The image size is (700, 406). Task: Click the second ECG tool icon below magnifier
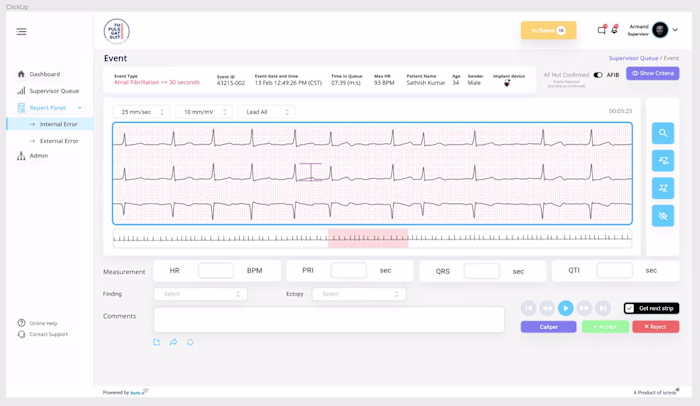point(663,161)
